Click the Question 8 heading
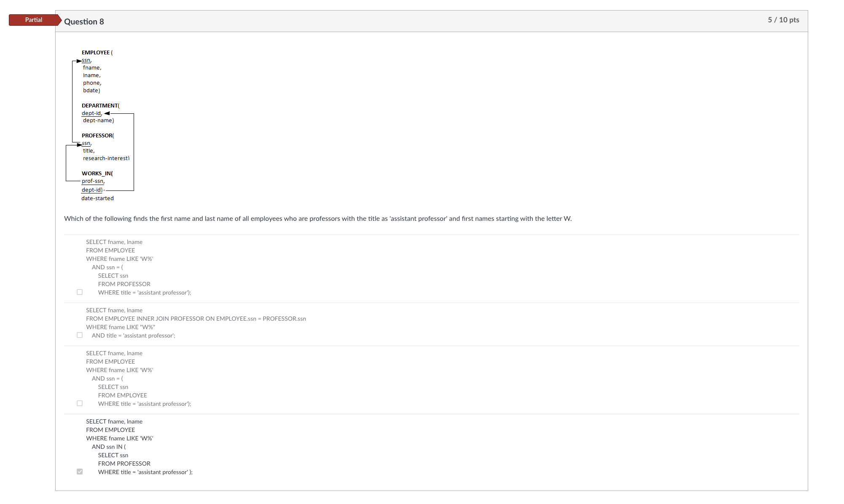 pyautogui.click(x=84, y=21)
